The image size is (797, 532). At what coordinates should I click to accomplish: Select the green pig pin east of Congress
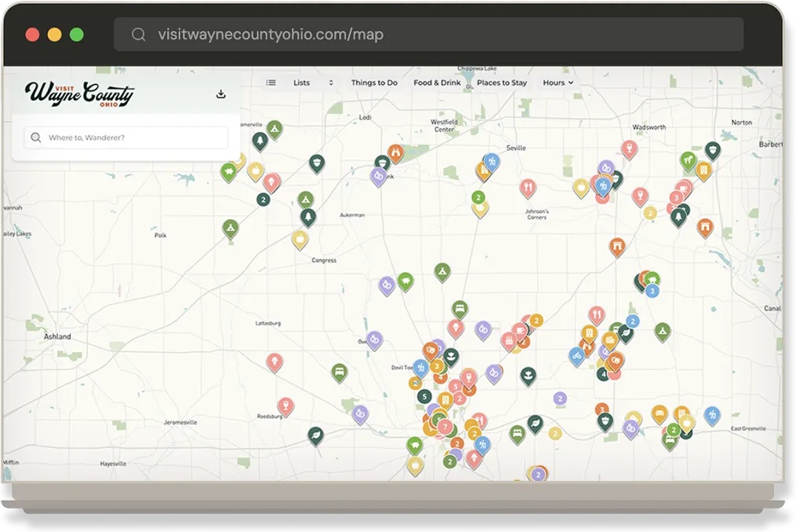pos(406,281)
